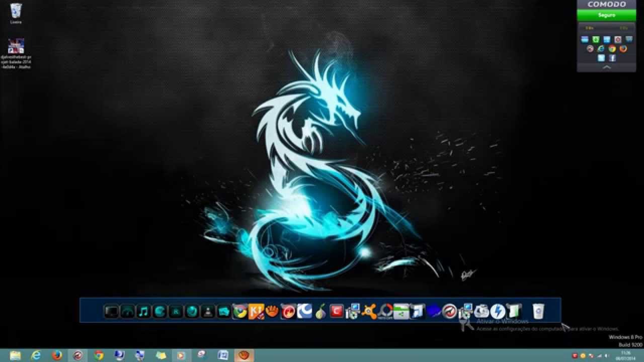Open the recycle bin in the dock
Image resolution: width=644 pixels, height=362 pixels.
click(538, 312)
